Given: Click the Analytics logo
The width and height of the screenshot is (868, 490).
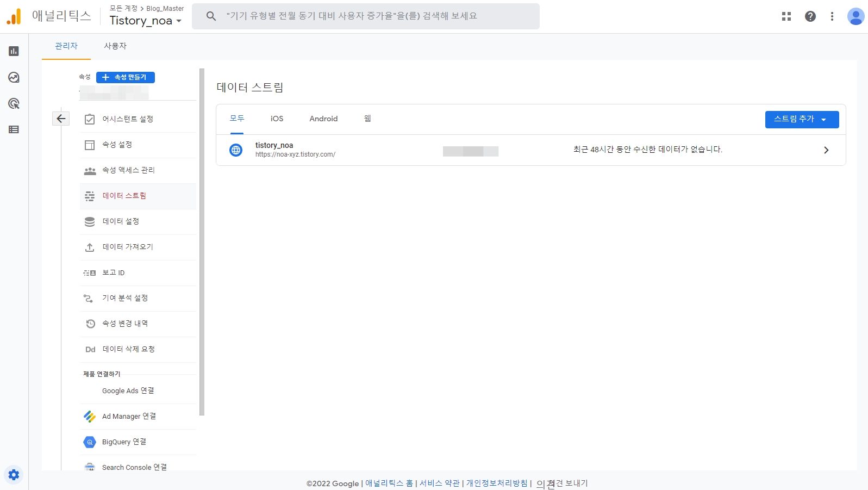Looking at the screenshot, I should pyautogui.click(x=14, y=16).
